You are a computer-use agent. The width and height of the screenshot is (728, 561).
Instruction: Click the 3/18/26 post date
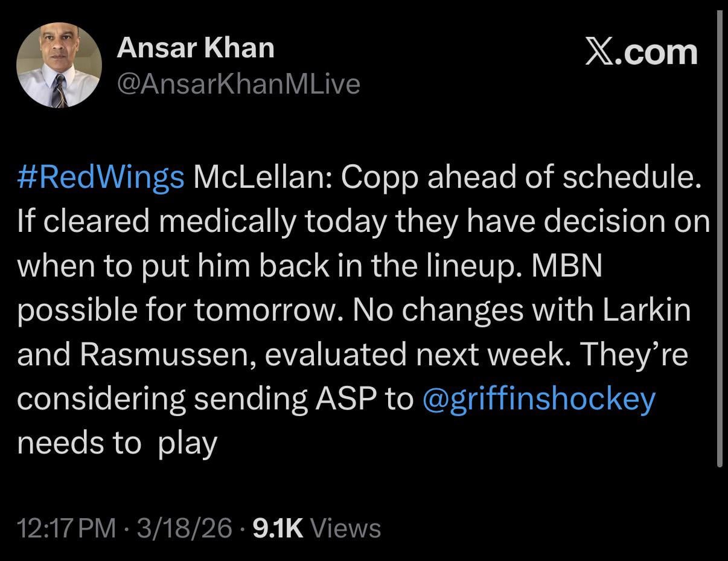184,528
